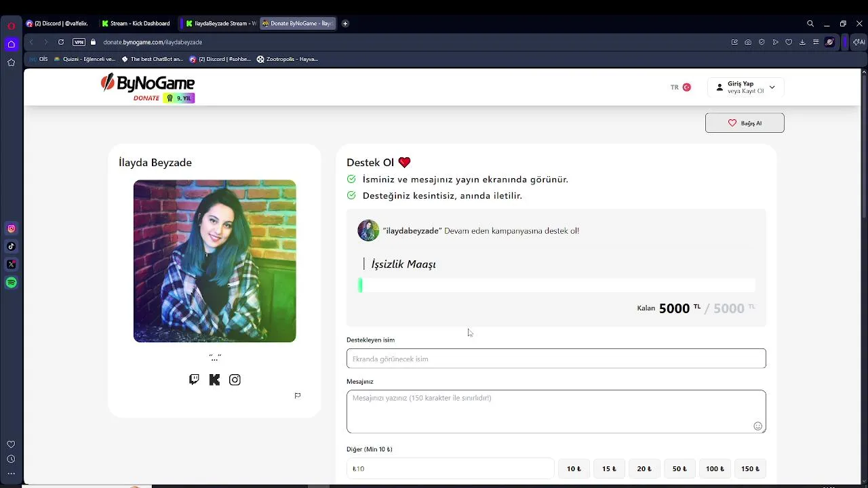Click the İşsizlik Maaşı campaign progress bar
Screen dimensions: 868x488
click(556, 285)
